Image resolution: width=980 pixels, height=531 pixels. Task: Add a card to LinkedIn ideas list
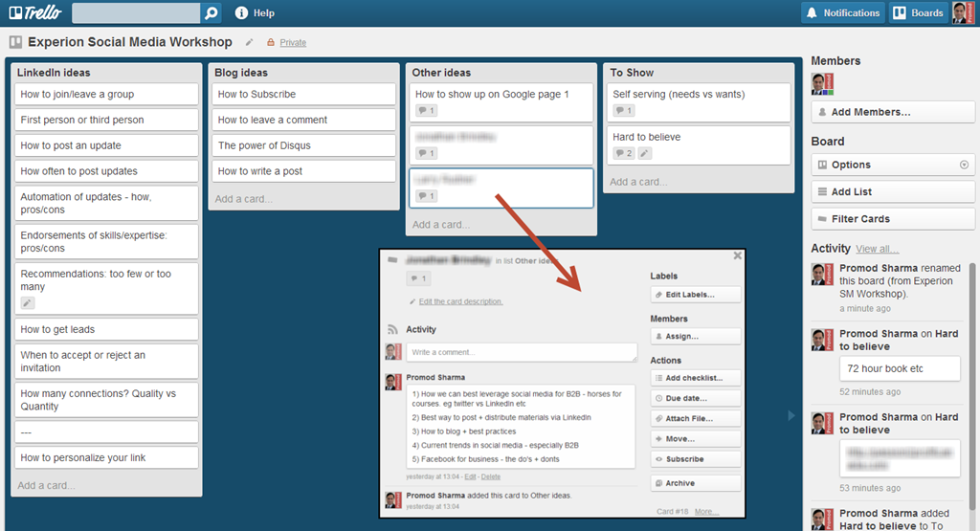click(x=46, y=485)
